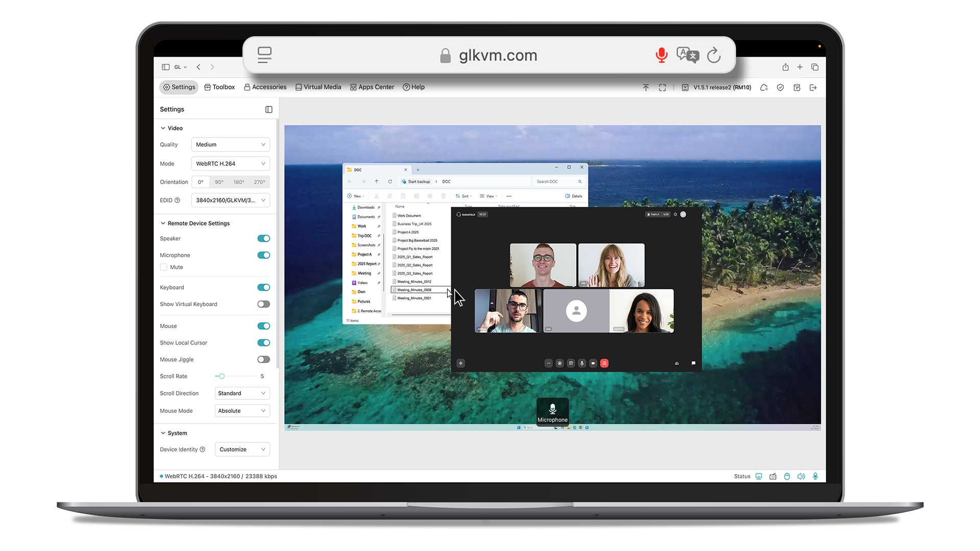Adjust the Scroll Rate slider handle
Image resolution: width=980 pixels, height=551 pixels.
pos(222,377)
